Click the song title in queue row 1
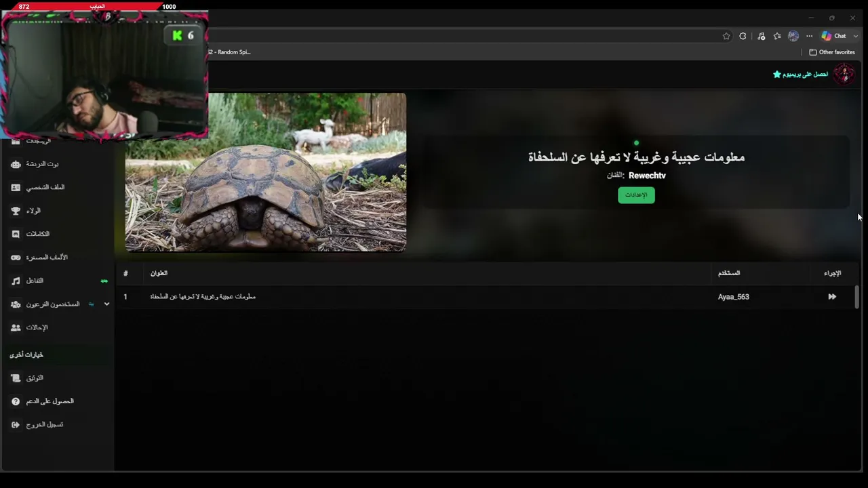This screenshot has width=868, height=488. pyautogui.click(x=203, y=297)
